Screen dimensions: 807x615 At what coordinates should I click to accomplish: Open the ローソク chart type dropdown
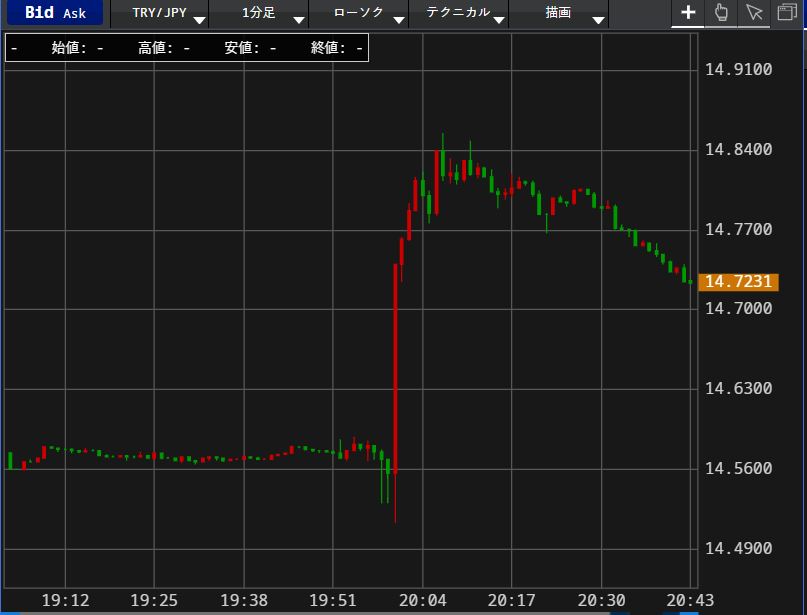coord(359,13)
